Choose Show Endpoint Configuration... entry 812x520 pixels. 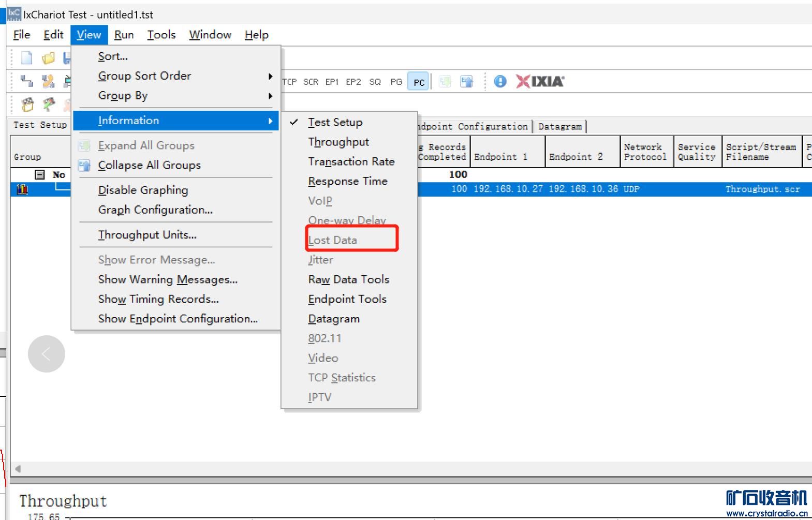click(x=176, y=319)
